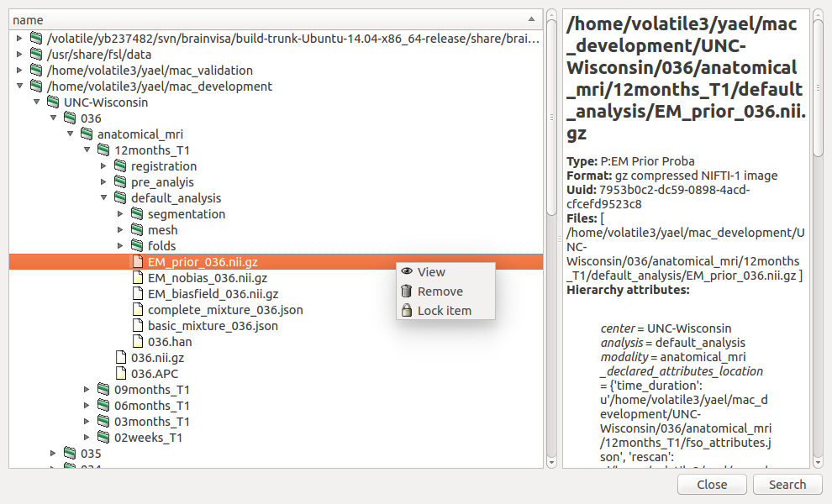This screenshot has height=504, width=832.
Task: Expand the /usr/share/fsl/data database
Action: pyautogui.click(x=20, y=55)
